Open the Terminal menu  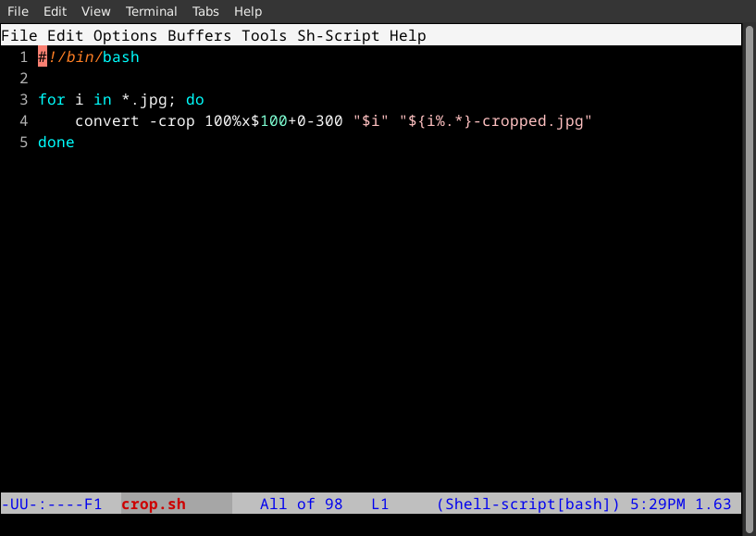click(151, 11)
